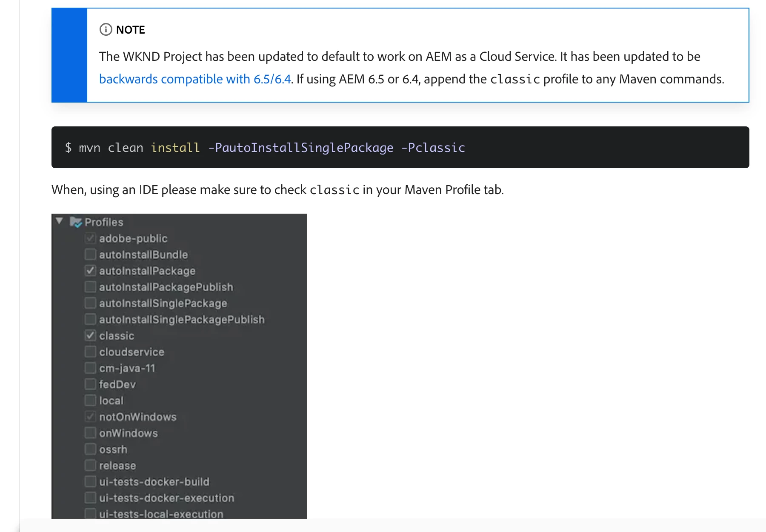766x532 pixels.
Task: Enable the cloudservice profile checkbox
Action: (90, 352)
